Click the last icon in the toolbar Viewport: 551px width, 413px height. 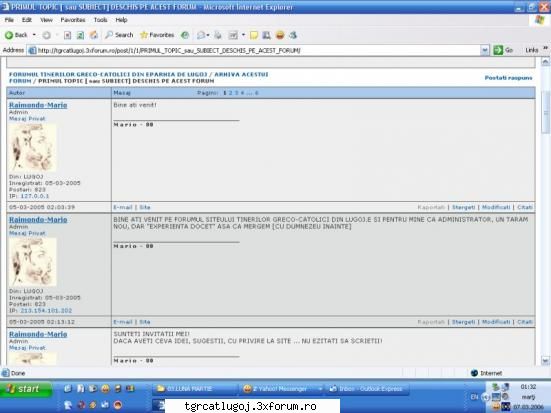(x=293, y=35)
